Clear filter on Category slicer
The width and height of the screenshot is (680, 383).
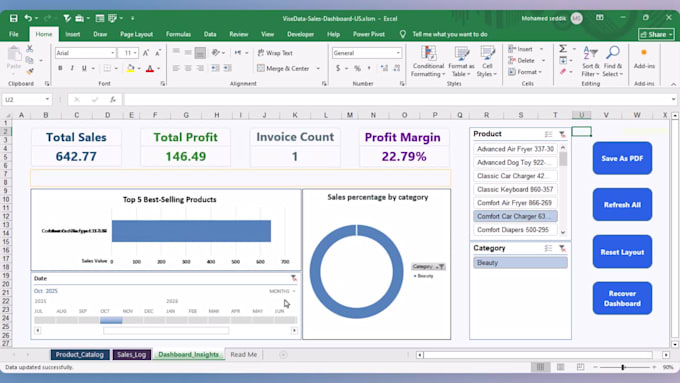click(x=562, y=248)
